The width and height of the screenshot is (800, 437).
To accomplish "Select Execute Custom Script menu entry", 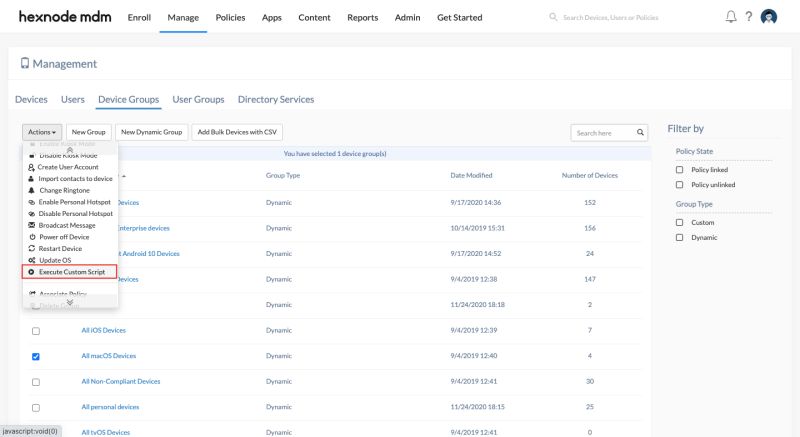I will [69, 272].
